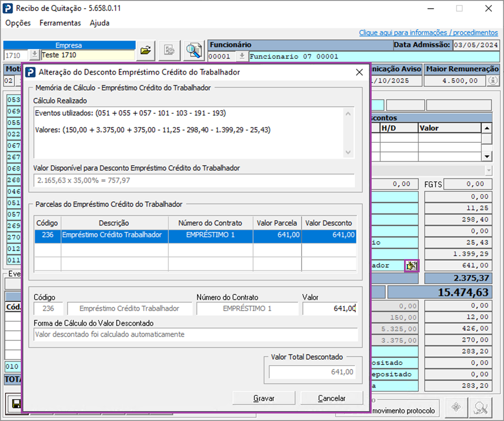Click the floppy disk save icon
Image resolution: width=504 pixels, height=421 pixels.
[x=14, y=404]
